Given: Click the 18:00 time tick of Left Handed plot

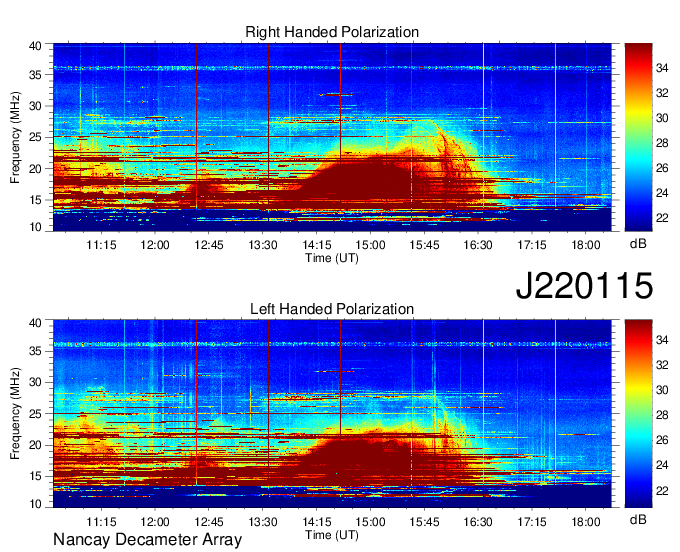Looking at the screenshot, I should (x=585, y=522).
